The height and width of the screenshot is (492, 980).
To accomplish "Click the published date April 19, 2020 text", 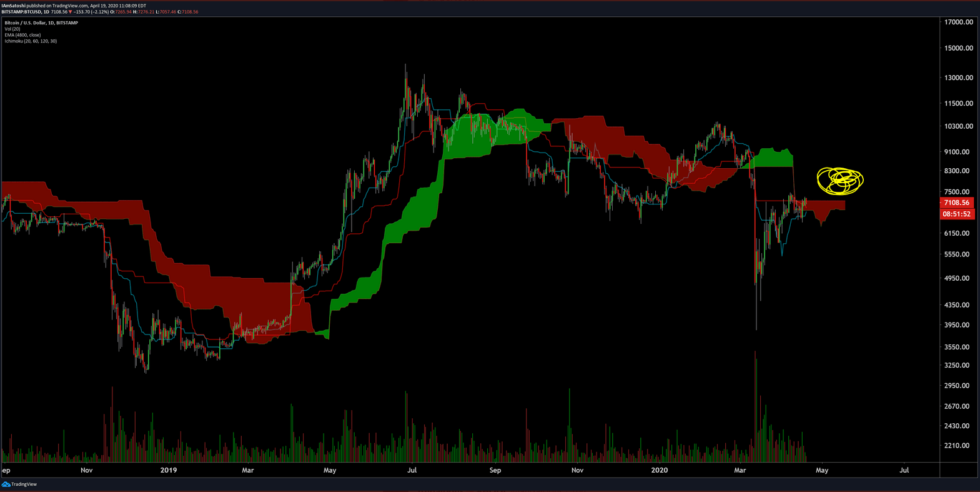I will [104, 6].
